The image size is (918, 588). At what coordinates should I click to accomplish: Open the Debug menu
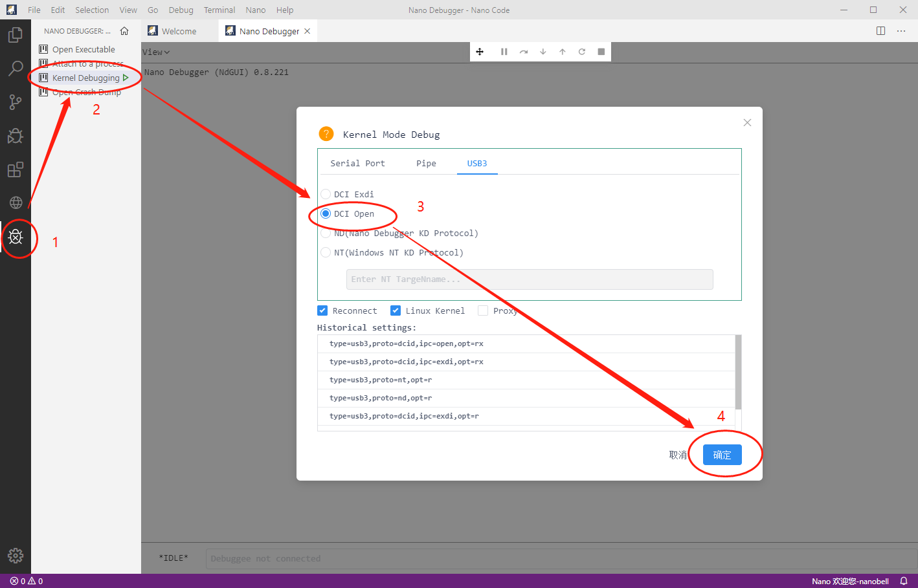click(181, 10)
